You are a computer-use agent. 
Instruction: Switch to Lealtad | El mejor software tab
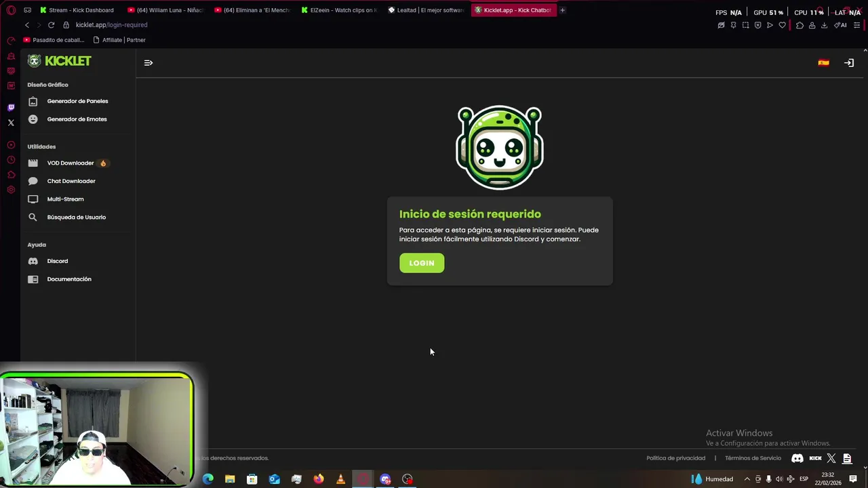point(426,10)
